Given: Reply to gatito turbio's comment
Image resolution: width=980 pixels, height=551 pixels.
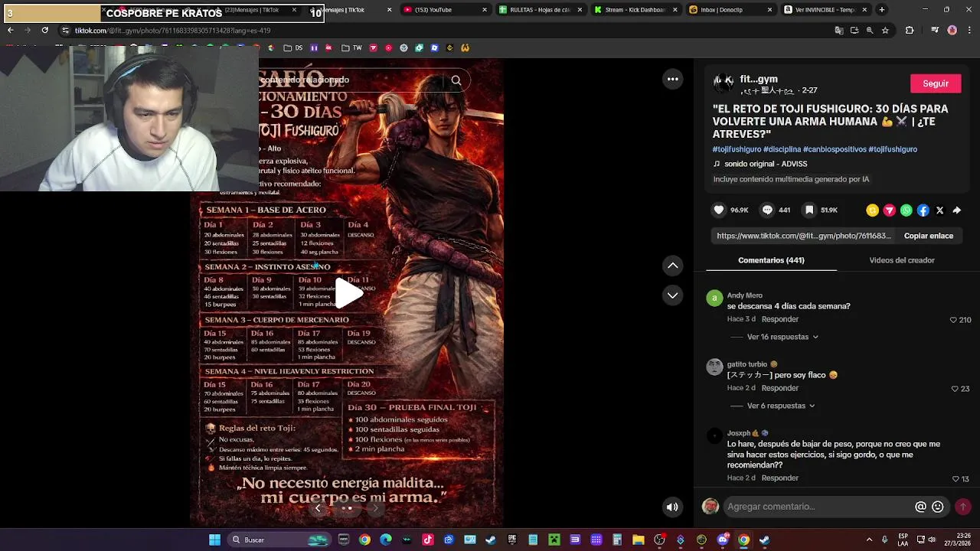Looking at the screenshot, I should (x=780, y=388).
